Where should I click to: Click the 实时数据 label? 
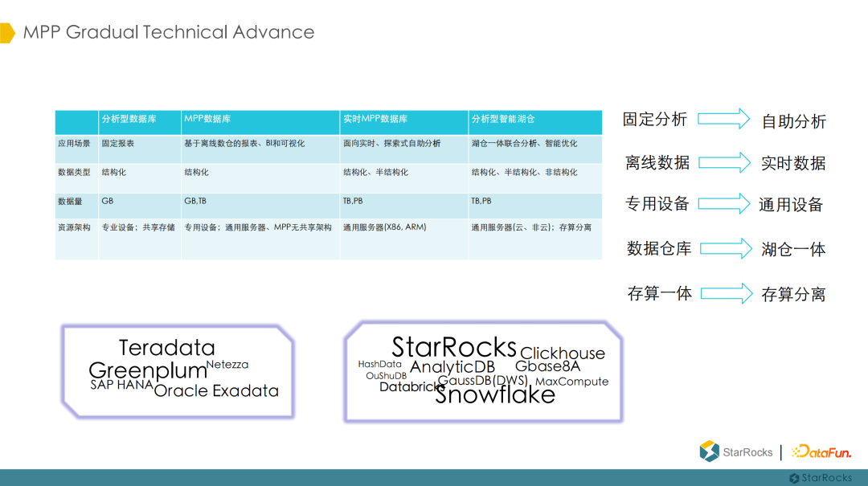pyautogui.click(x=793, y=163)
